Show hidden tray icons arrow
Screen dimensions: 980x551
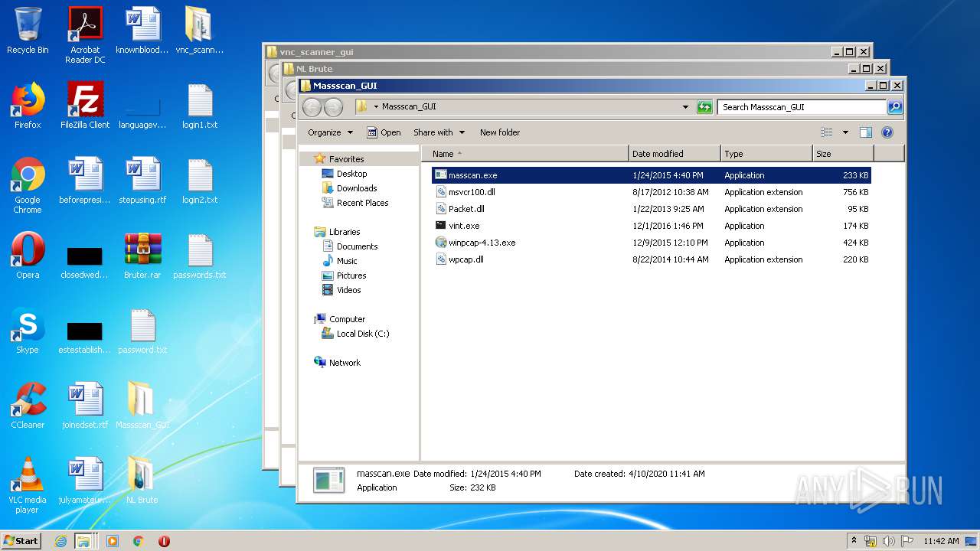854,540
